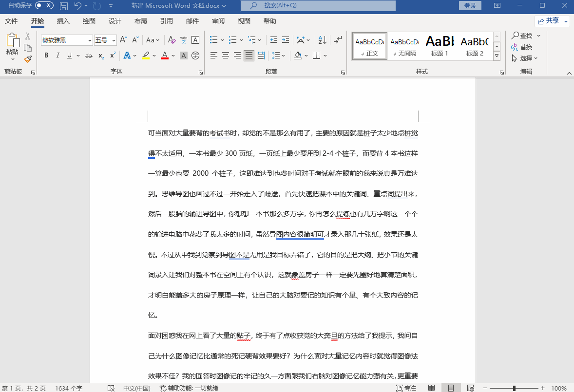Cut selection with the scissors icon
The height and width of the screenshot is (392, 574).
(x=28, y=36)
